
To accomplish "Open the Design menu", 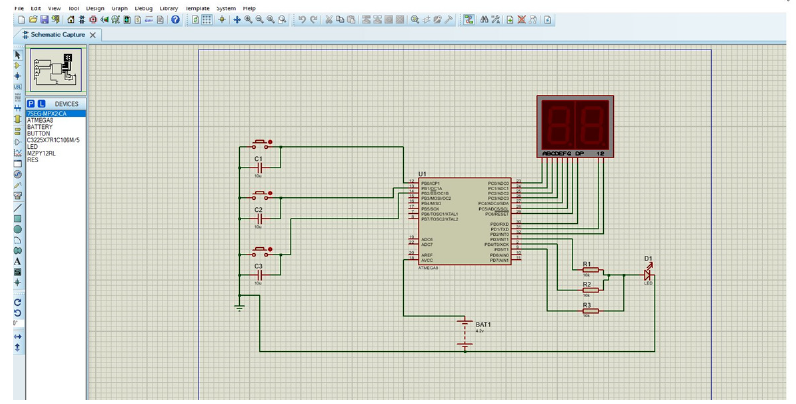I will [x=95, y=7].
